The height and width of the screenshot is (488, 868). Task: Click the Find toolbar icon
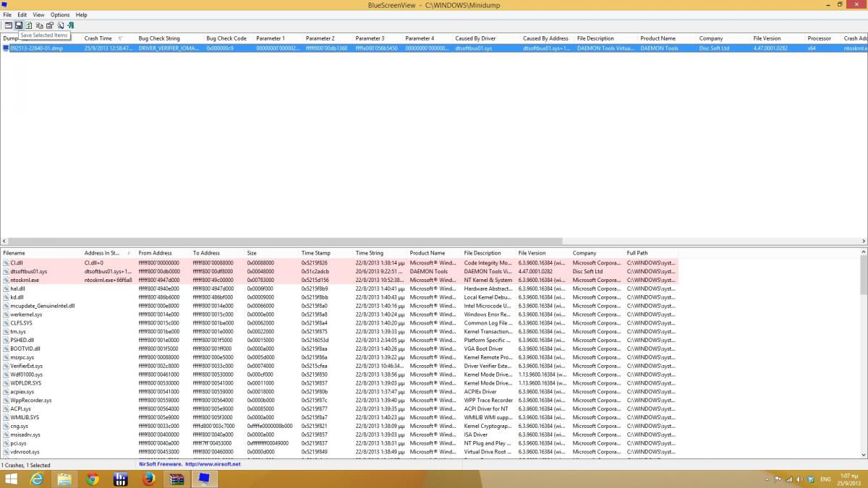tap(61, 25)
